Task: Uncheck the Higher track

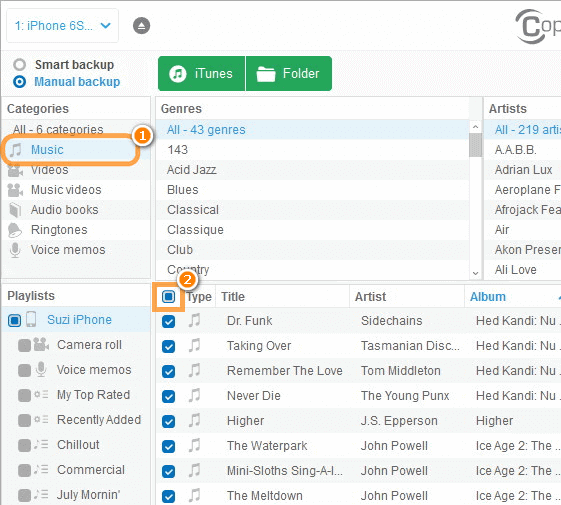Action: click(x=168, y=422)
